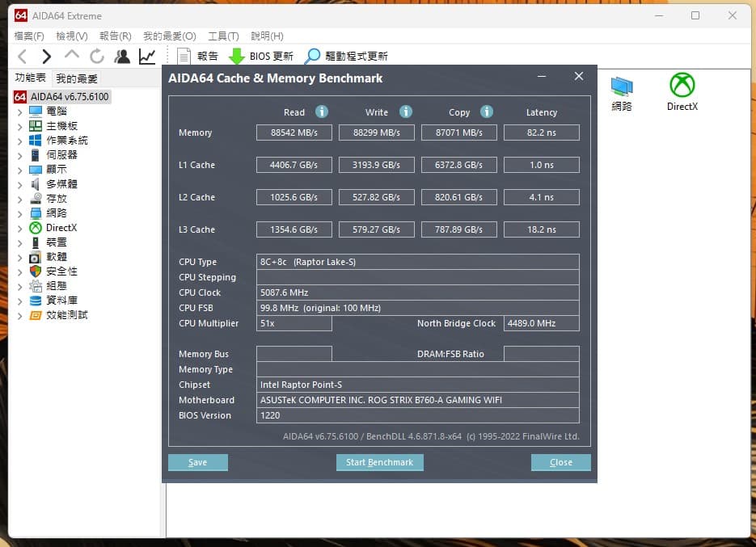
Task: Click the Memory Latency value 82.2 ns
Action: (x=542, y=133)
